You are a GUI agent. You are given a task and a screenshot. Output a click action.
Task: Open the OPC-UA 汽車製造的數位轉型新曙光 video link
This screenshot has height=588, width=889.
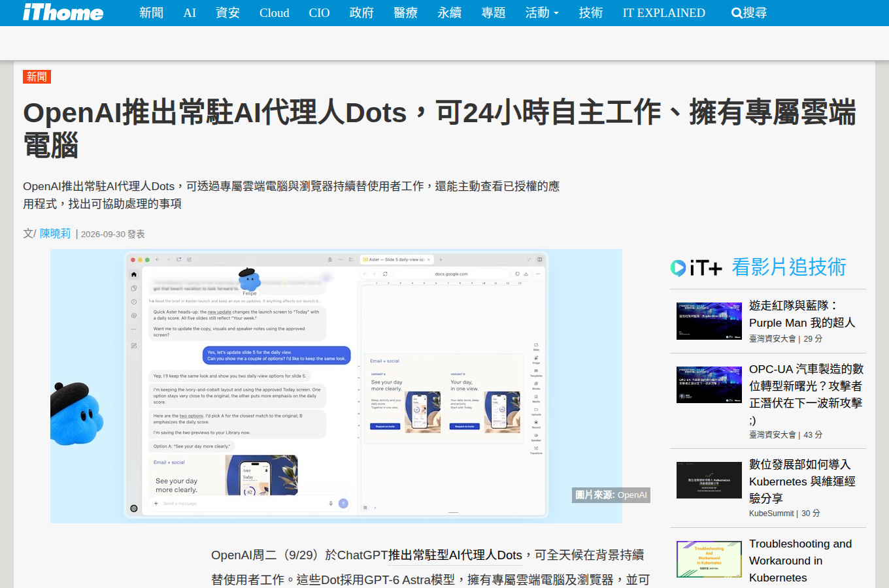807,395
